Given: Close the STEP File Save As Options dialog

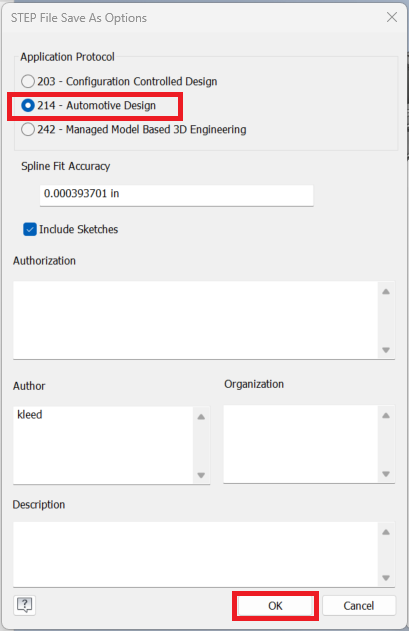Looking at the screenshot, I should coord(392,17).
